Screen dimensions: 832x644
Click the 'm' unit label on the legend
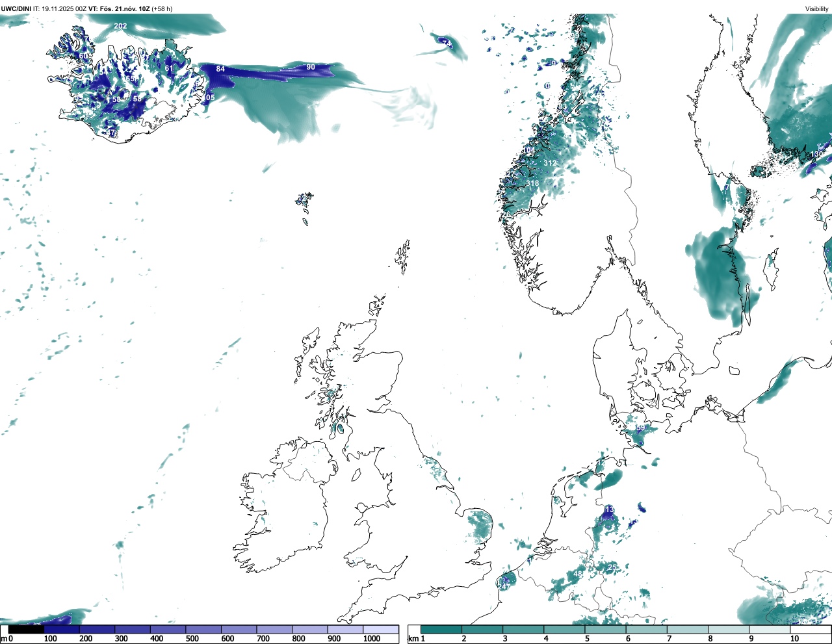tap(4, 639)
